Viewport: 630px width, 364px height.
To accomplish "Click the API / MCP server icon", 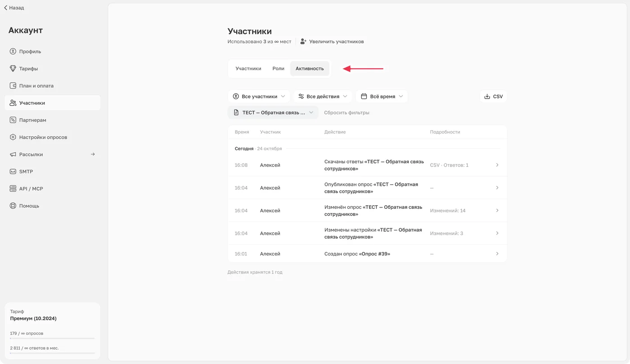I will pos(13,189).
